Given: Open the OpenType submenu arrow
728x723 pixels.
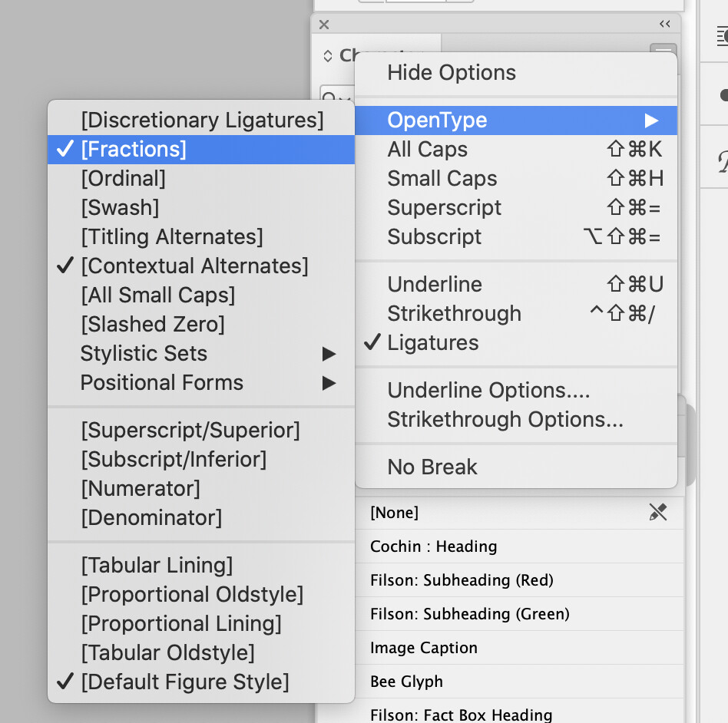Looking at the screenshot, I should [x=651, y=120].
